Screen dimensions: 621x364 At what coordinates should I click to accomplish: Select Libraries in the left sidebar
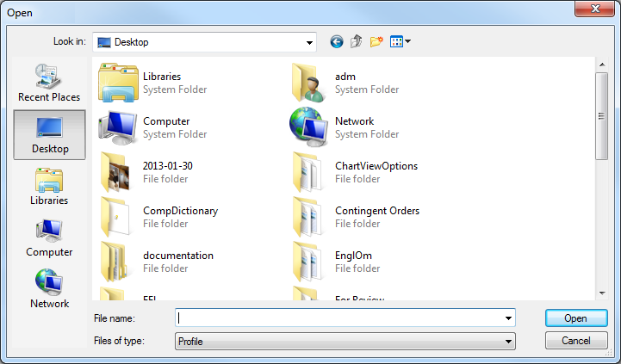49,186
